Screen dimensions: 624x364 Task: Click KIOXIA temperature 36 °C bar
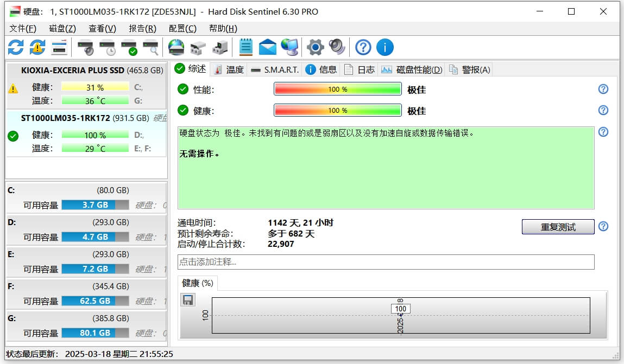click(95, 100)
